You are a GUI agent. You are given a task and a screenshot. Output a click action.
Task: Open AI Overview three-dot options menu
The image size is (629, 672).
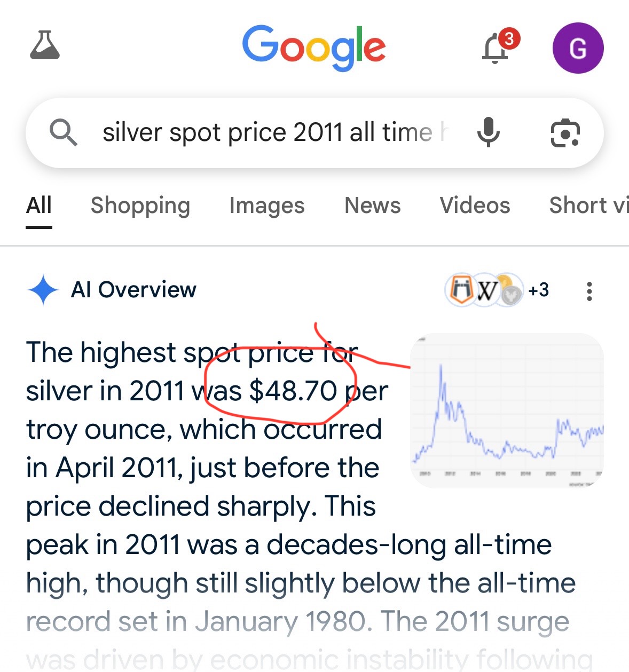589,291
